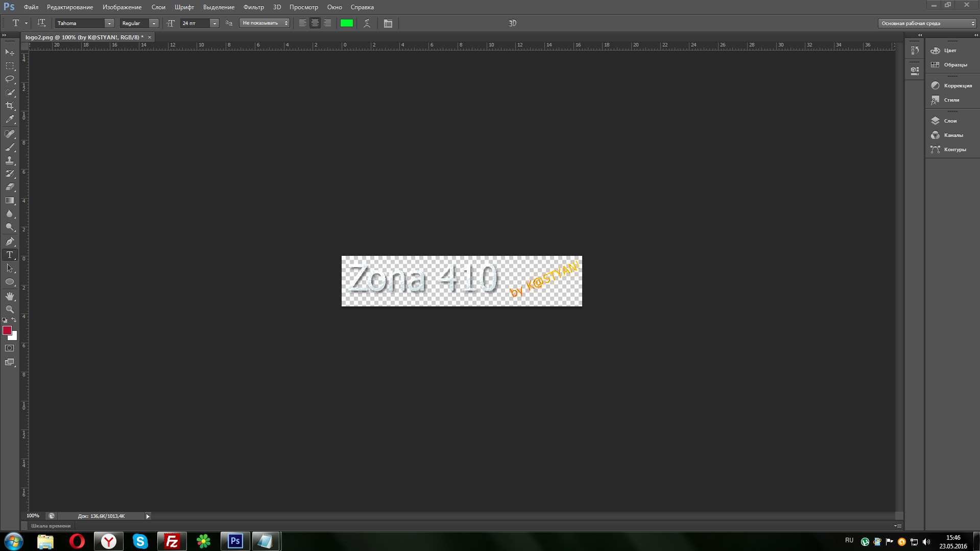This screenshot has height=551, width=980.
Task: Click the Create Warped Text icon
Action: [x=367, y=23]
